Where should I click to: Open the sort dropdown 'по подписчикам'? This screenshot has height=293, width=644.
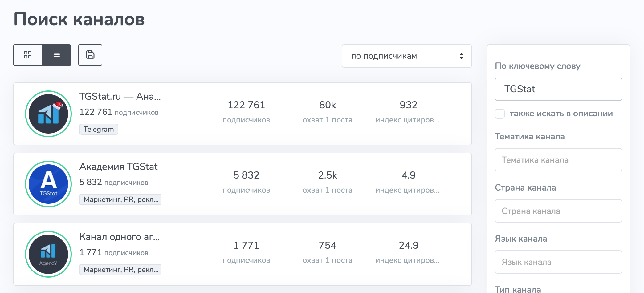click(407, 56)
